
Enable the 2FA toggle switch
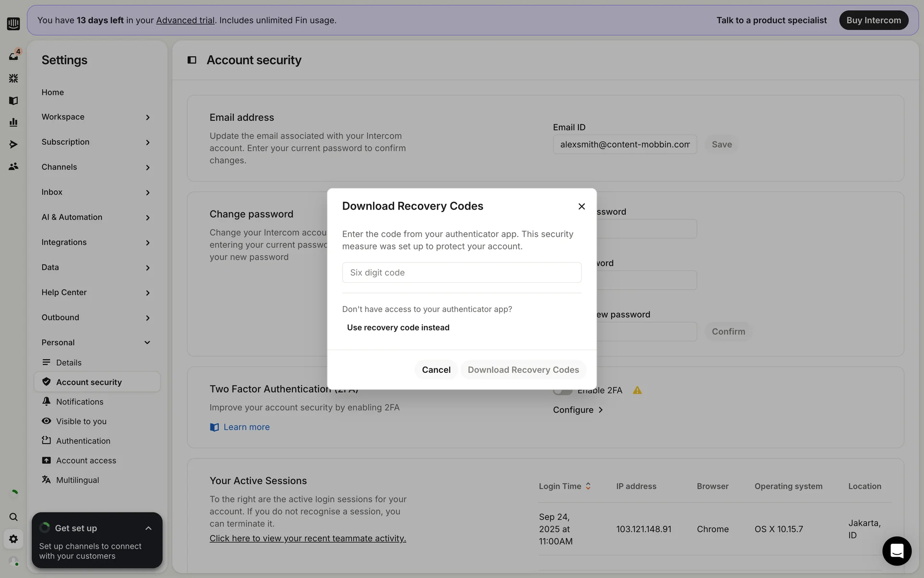[562, 391]
